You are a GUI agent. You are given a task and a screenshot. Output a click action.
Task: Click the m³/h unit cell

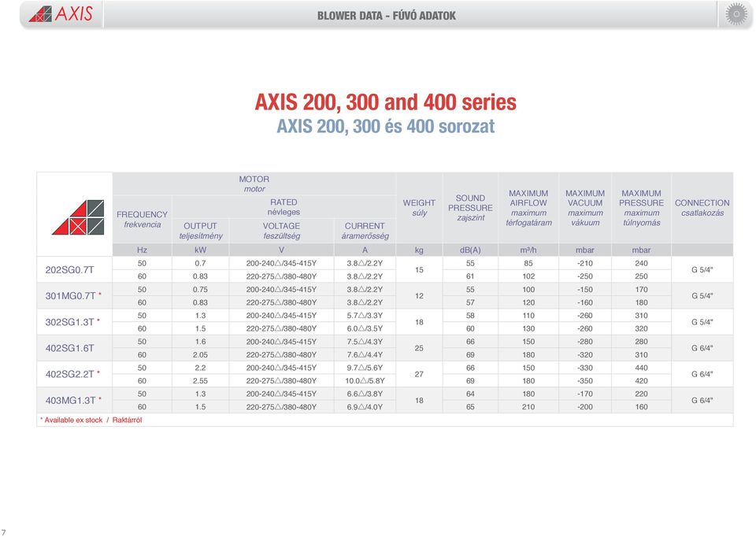[x=528, y=250]
